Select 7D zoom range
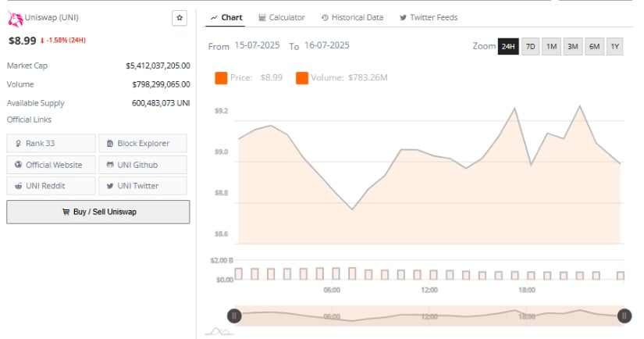Image resolution: width=644 pixels, height=339 pixels. click(530, 46)
